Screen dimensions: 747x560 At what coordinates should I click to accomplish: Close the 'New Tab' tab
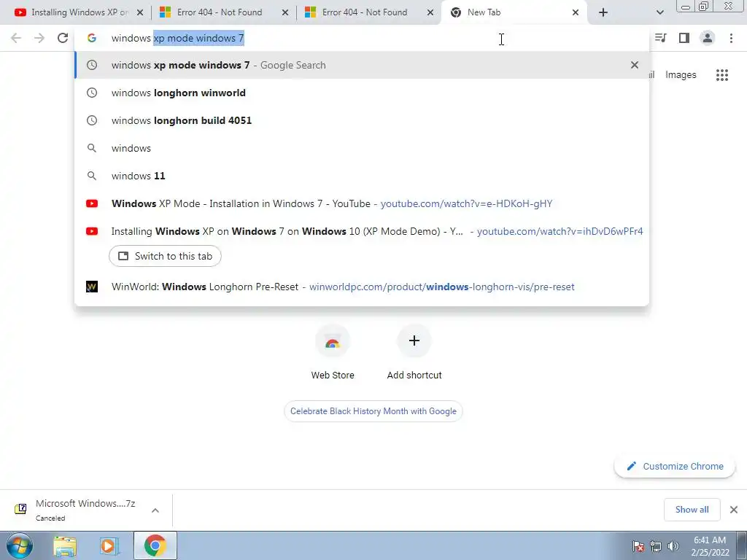pos(576,12)
